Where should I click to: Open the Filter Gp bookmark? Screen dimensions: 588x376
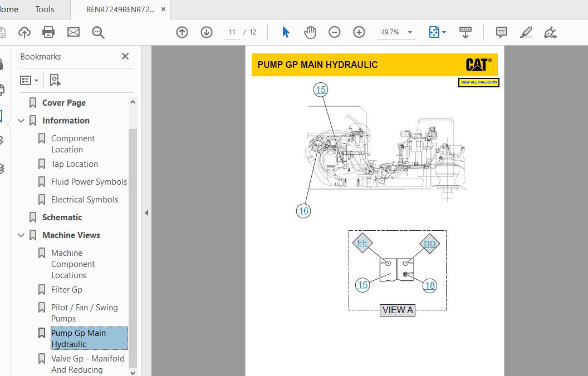66,290
